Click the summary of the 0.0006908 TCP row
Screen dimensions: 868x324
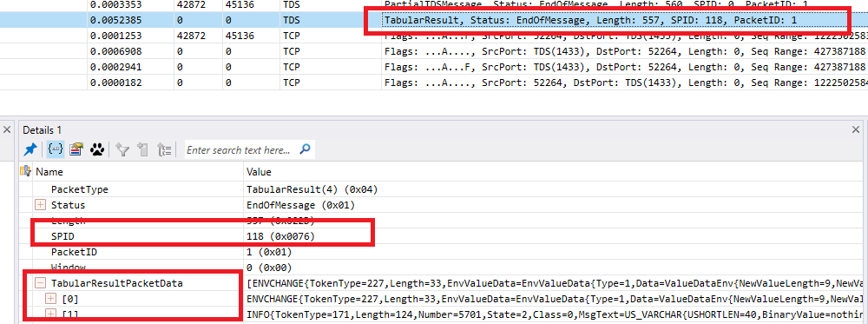click(625, 51)
